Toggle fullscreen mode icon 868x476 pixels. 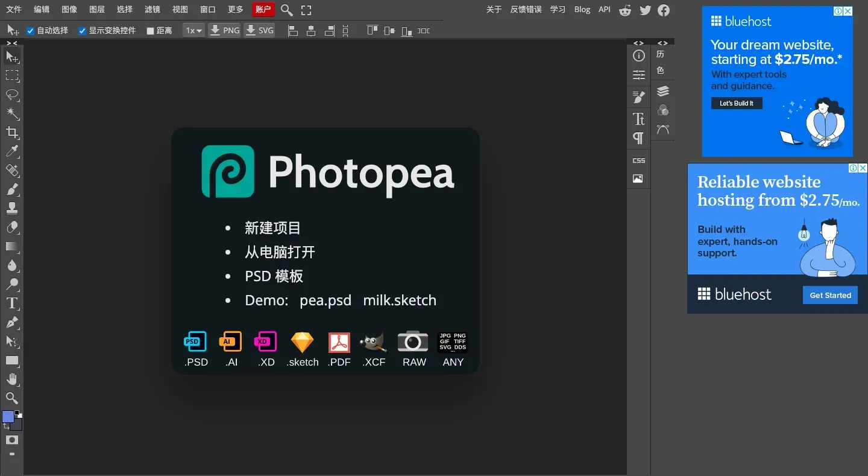click(306, 10)
